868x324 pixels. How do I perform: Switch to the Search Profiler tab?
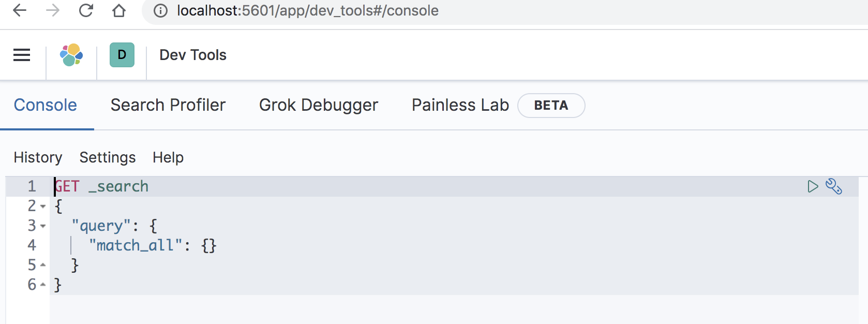167,105
